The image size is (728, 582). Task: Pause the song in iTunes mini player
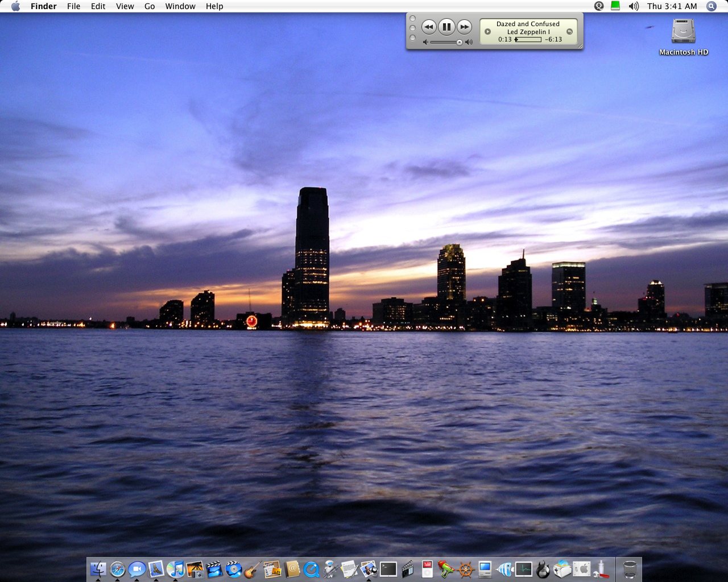446,27
